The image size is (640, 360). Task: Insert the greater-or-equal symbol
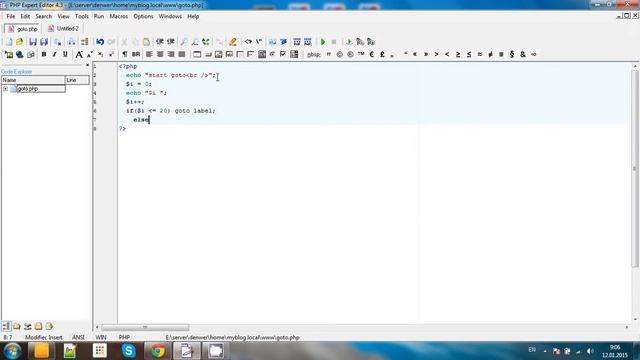(458, 54)
